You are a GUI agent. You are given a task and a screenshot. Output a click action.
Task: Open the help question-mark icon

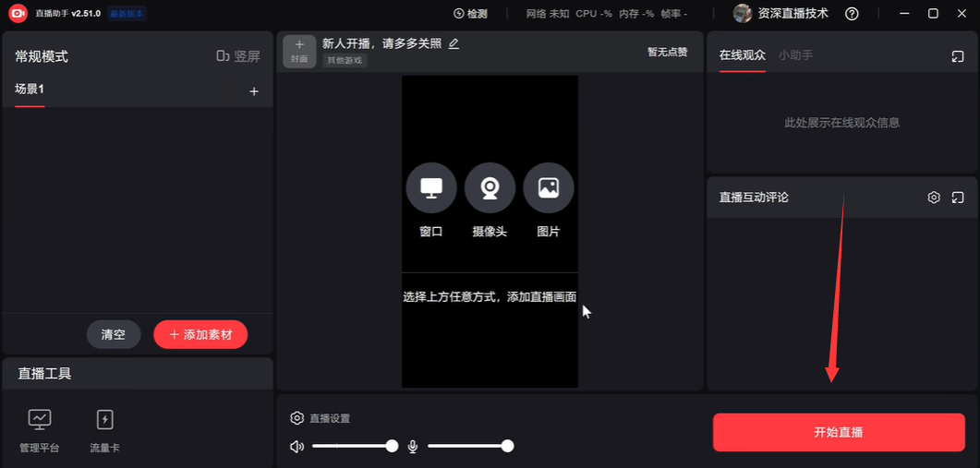pos(852,14)
